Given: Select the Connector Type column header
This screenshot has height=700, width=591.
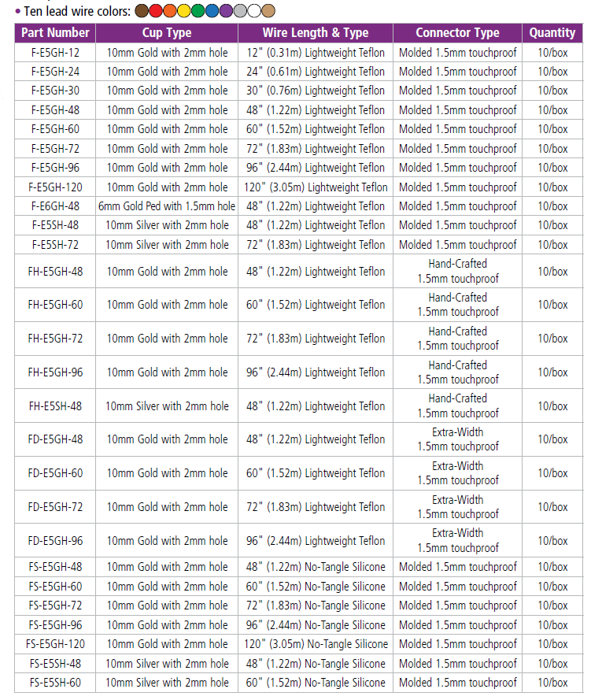Looking at the screenshot, I should pos(457,33).
